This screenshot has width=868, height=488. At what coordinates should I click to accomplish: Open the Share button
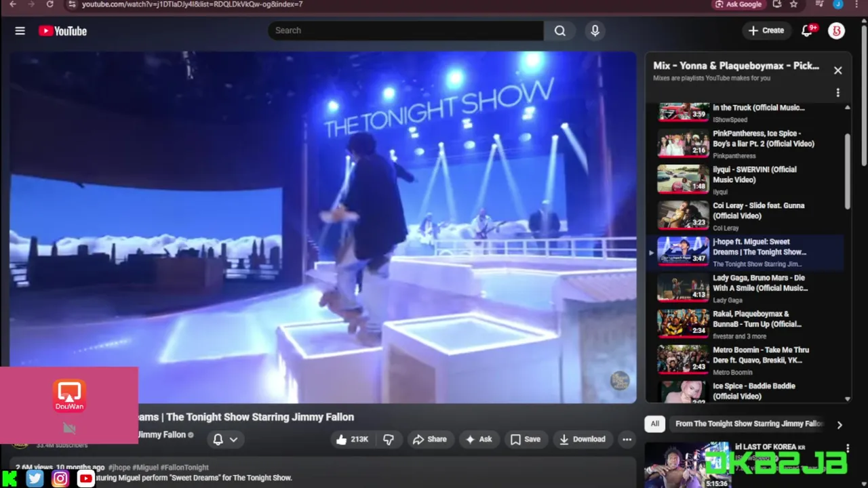(429, 439)
